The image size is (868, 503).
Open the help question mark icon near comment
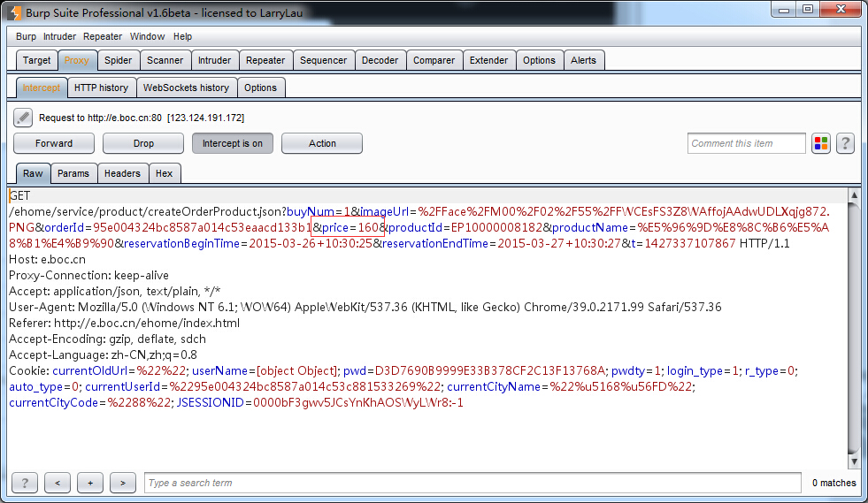[845, 144]
